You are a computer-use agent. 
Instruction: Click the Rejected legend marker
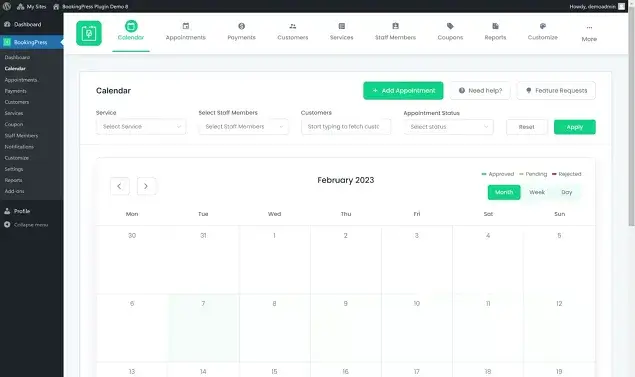pyautogui.click(x=554, y=174)
